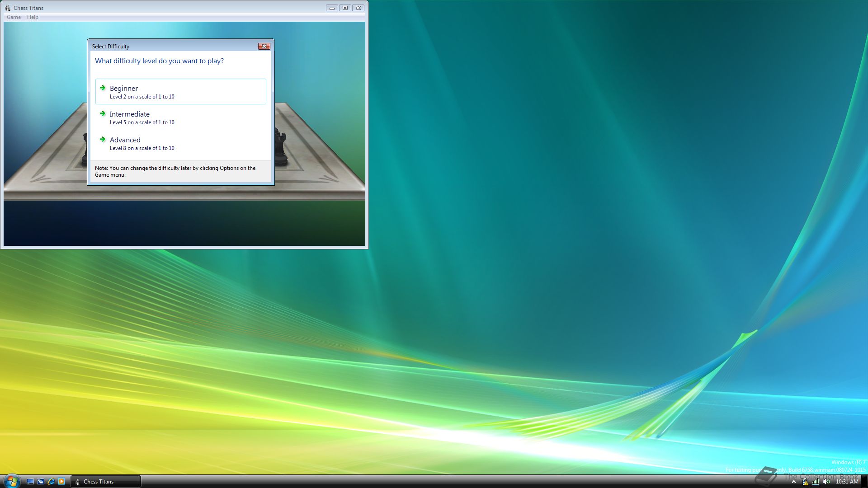
Task: Click the 10:31 AM taskbar clock
Action: (847, 482)
